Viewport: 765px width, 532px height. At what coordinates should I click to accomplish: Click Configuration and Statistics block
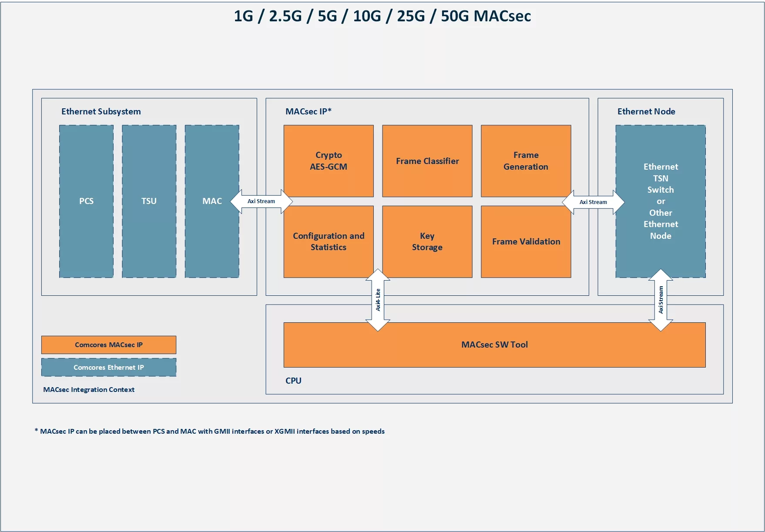329,241
